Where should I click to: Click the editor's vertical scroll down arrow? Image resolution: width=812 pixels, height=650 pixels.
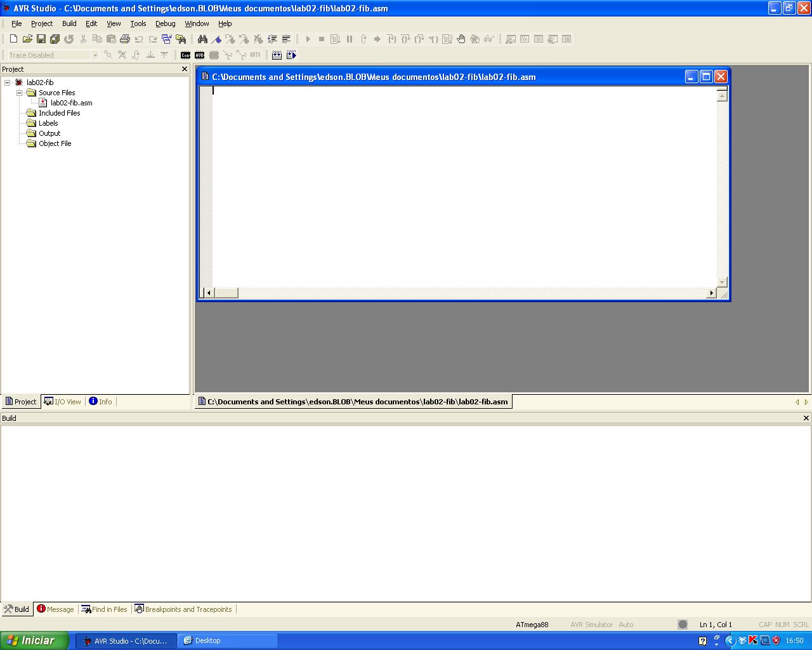pos(722,282)
